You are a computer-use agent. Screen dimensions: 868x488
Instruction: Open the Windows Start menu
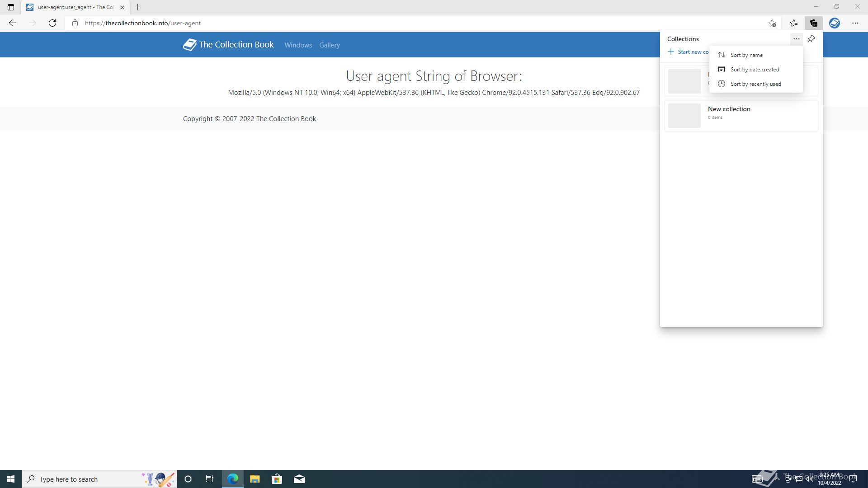[x=11, y=479]
